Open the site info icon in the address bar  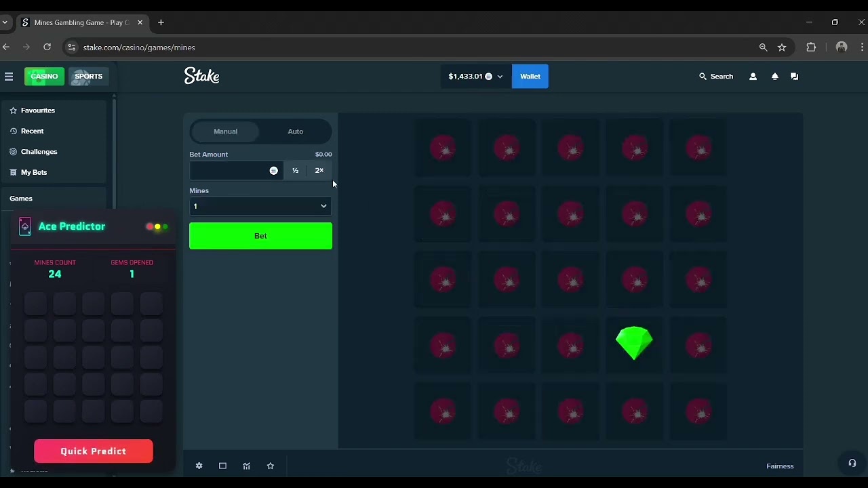[72, 47]
